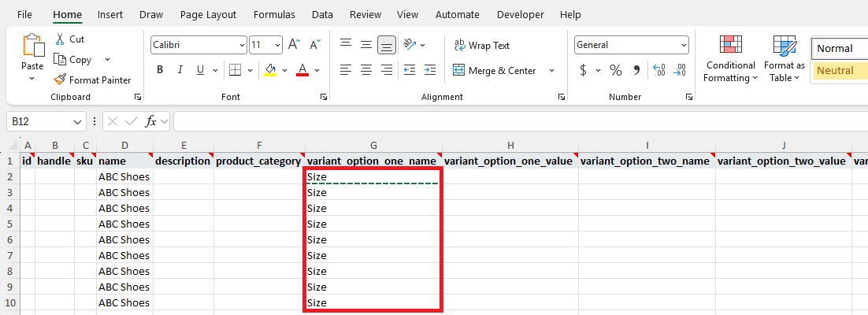Expand the Merge & Center options arrow
This screenshot has width=868, height=315.
point(551,70)
